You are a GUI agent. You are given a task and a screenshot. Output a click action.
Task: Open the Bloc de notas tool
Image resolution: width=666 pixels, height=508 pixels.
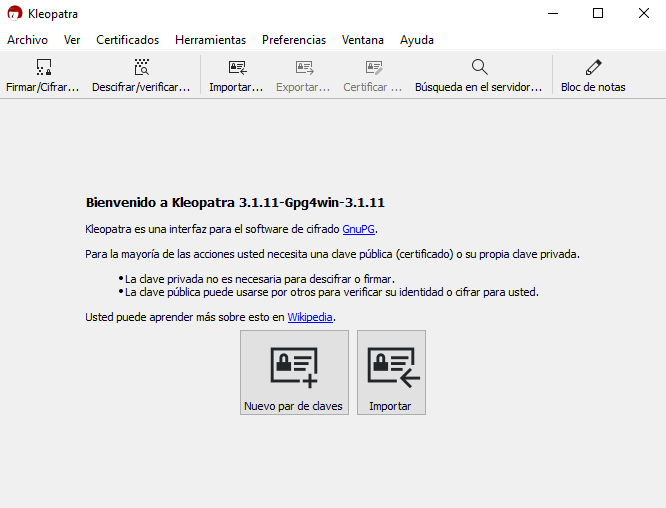(593, 75)
